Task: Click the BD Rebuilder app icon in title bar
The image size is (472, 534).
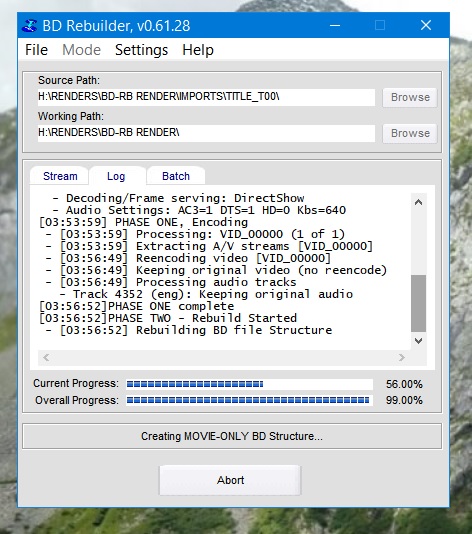Action: point(29,26)
